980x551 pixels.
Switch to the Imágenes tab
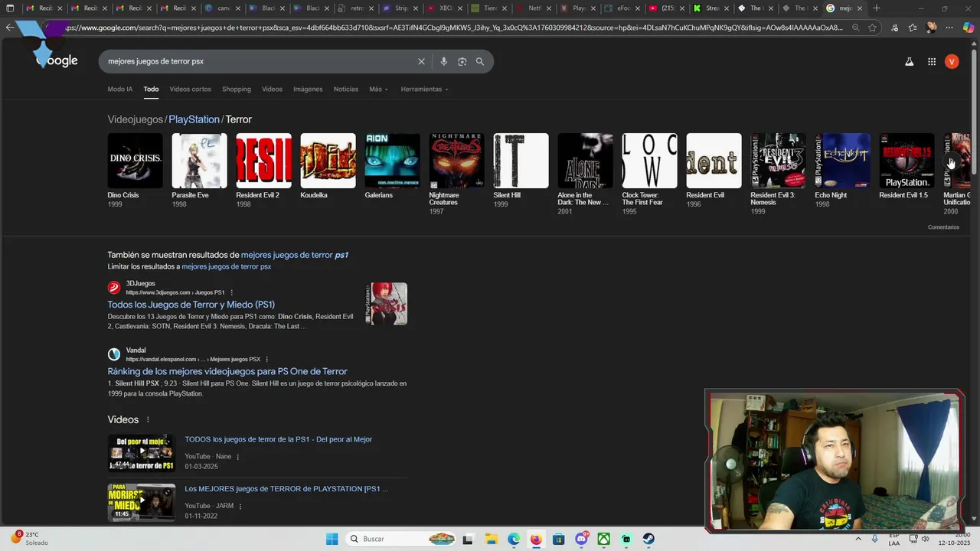tap(308, 89)
